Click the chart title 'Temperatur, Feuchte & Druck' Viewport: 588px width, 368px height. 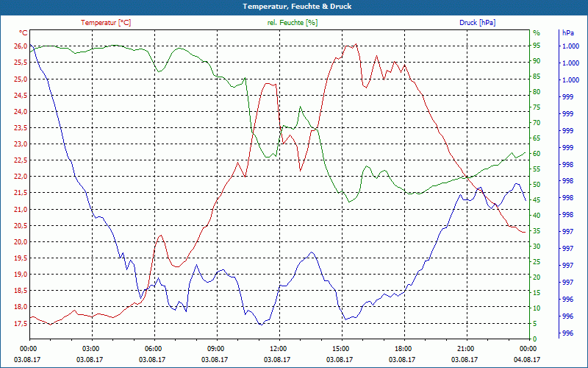tap(297, 7)
